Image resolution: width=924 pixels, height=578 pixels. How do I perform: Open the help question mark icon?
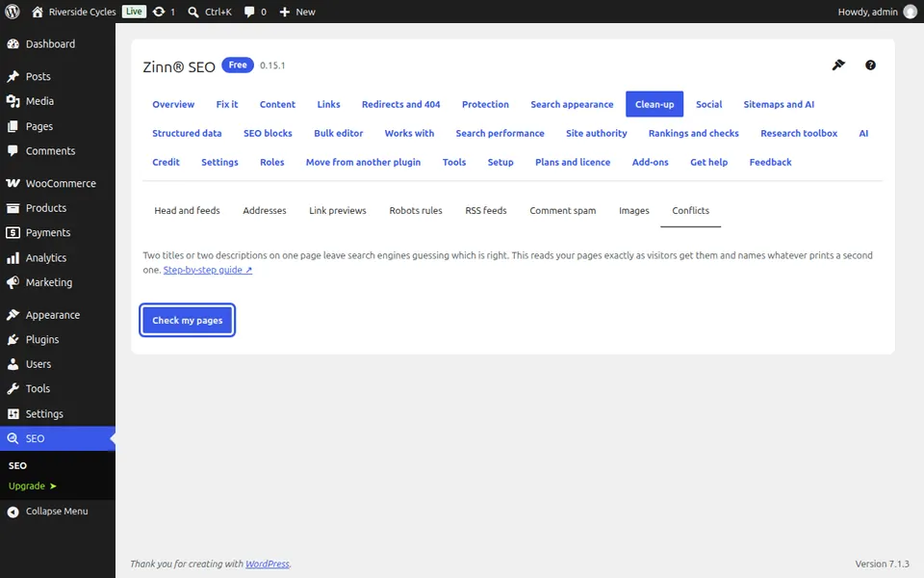pyautogui.click(x=870, y=65)
